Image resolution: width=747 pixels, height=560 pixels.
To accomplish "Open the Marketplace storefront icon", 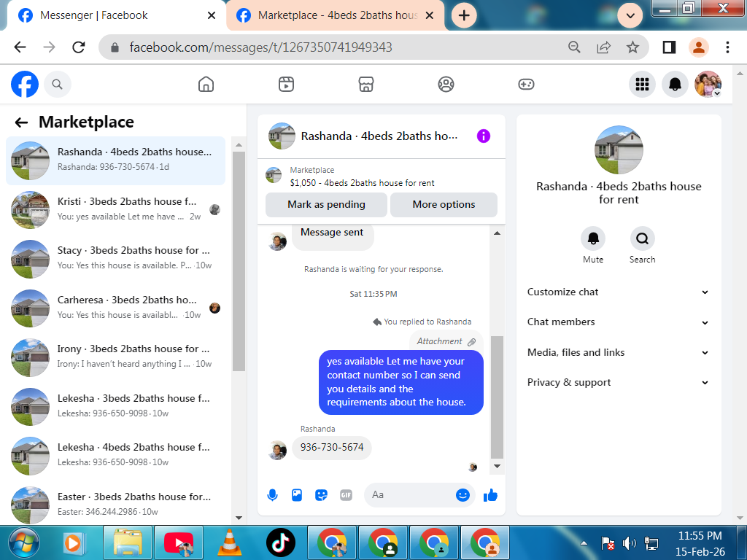I will point(366,85).
